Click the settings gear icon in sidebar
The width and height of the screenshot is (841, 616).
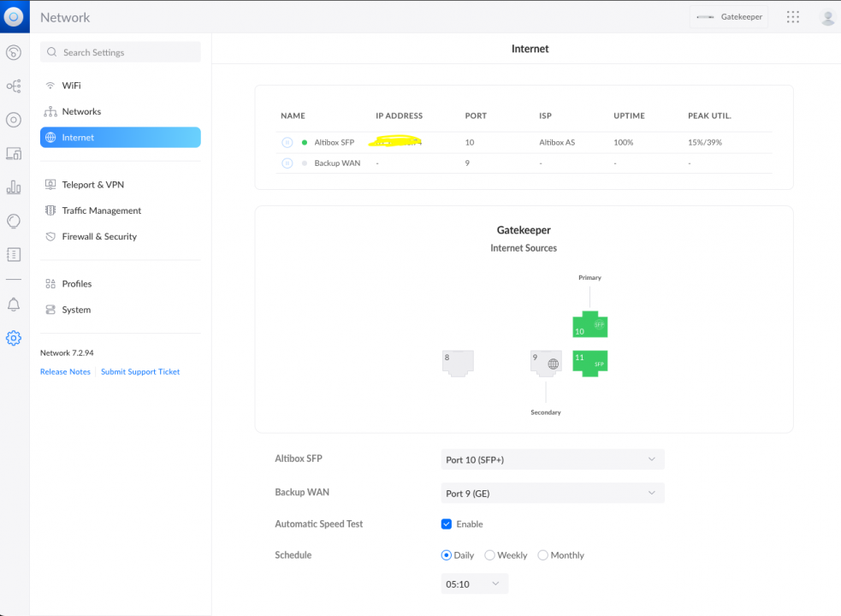14,338
